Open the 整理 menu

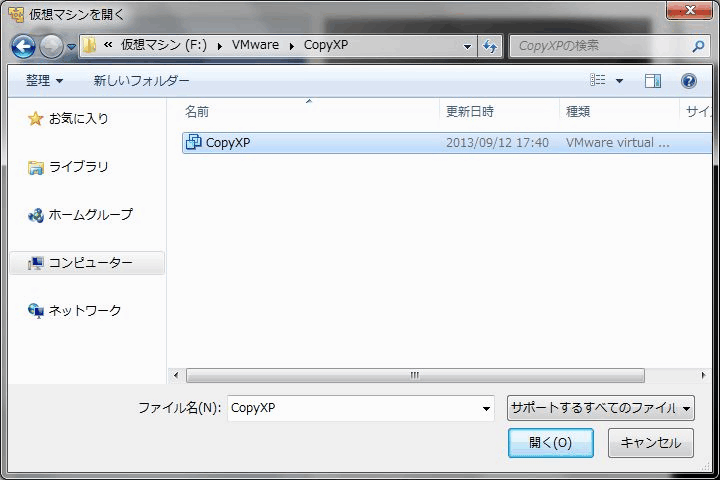click(x=44, y=81)
